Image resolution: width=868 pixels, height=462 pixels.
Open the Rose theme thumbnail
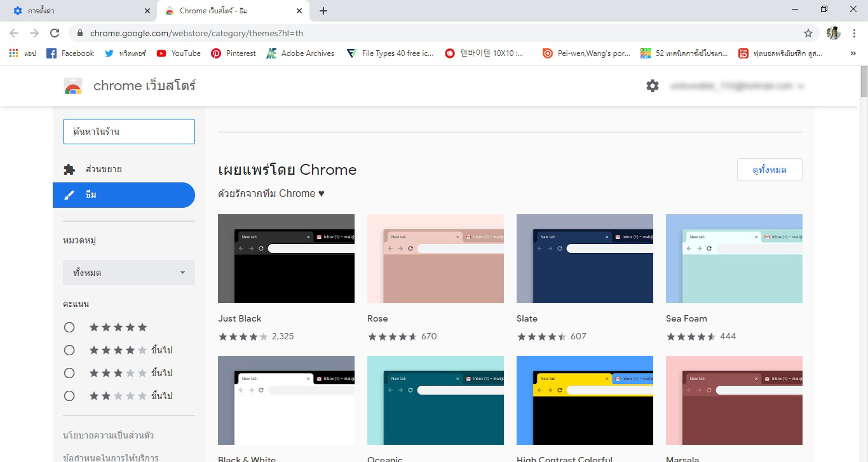click(x=435, y=258)
